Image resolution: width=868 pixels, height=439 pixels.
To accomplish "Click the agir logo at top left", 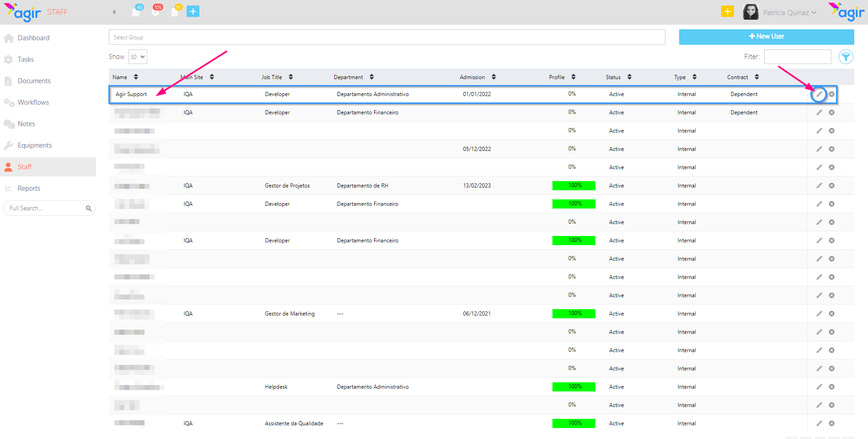I will point(22,12).
